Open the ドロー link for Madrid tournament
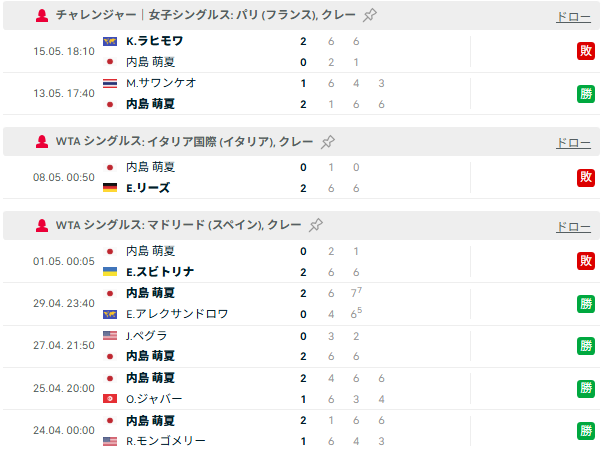605x452 pixels. 573,227
